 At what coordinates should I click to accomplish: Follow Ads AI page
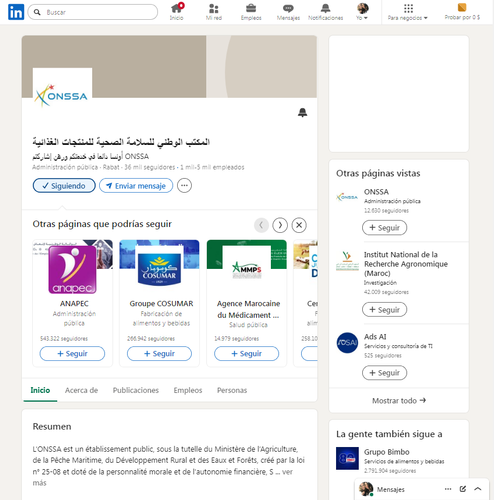click(384, 373)
